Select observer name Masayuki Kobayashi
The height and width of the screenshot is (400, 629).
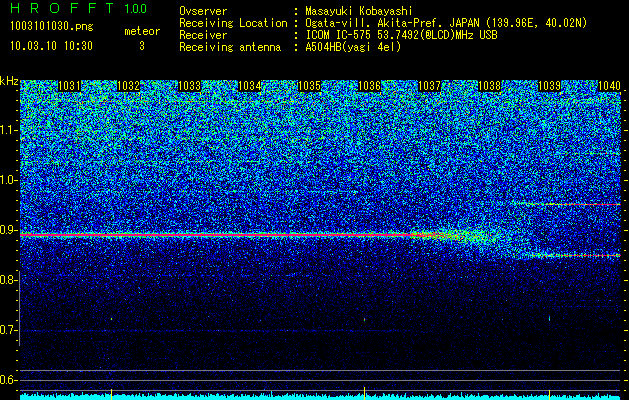point(359,12)
